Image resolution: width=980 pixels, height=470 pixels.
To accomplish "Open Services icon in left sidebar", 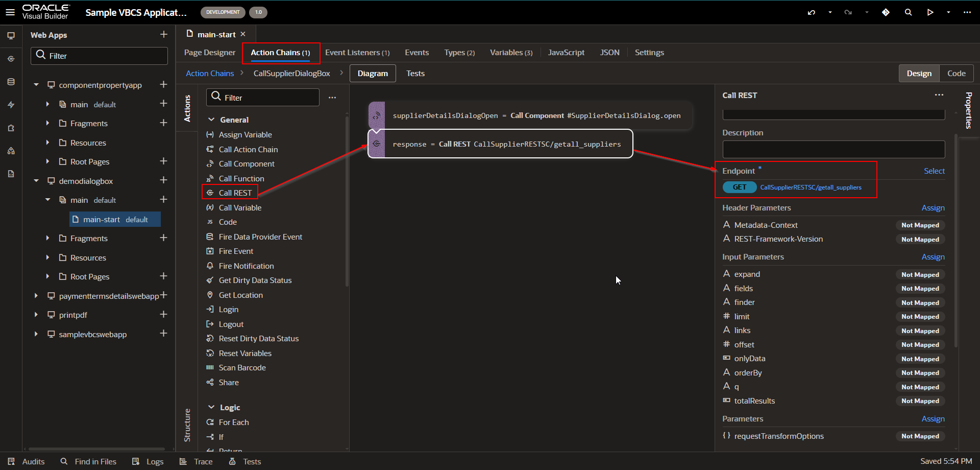I will click(x=11, y=59).
